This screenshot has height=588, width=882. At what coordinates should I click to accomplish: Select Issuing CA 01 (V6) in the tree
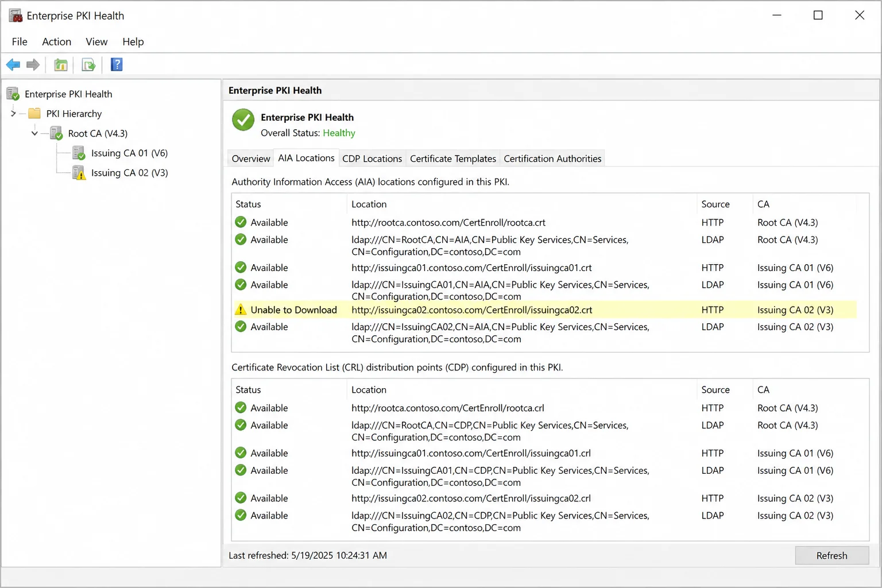(129, 153)
